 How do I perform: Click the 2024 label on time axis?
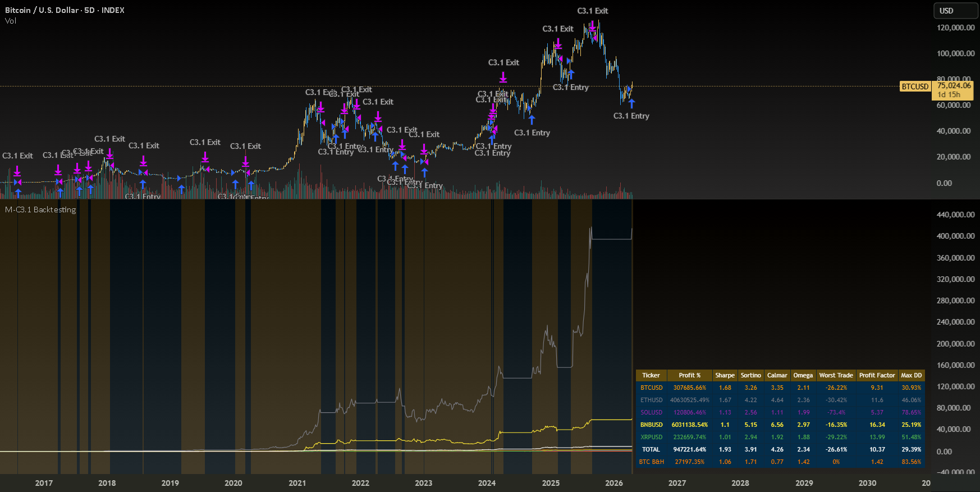tap(487, 483)
